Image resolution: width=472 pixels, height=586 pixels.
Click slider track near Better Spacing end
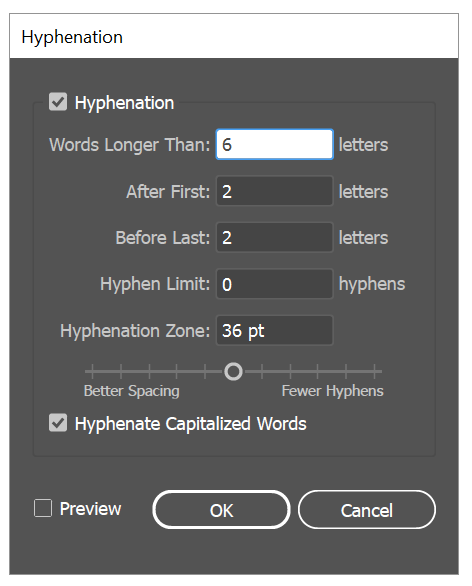point(92,371)
